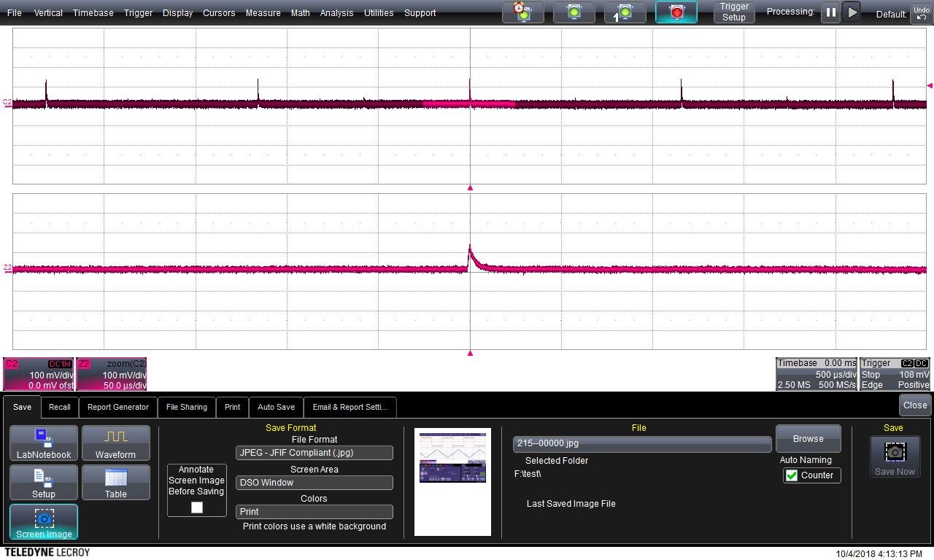Switch to the Recall tab

(60, 407)
